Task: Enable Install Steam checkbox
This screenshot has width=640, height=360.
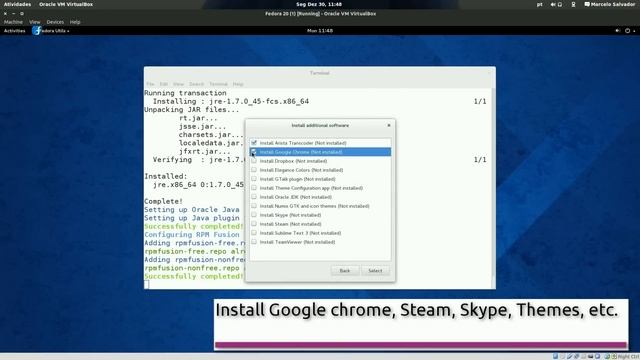Action: 254,224
